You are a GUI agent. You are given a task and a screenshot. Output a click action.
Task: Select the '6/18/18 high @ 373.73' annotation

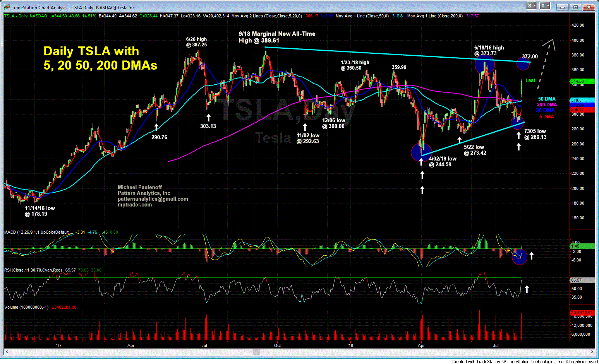[x=489, y=51]
